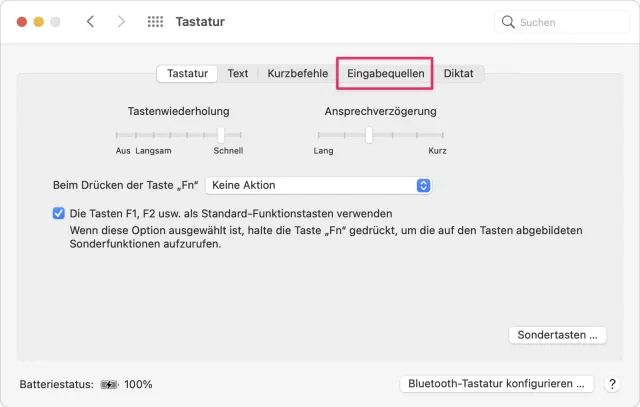Select the Tastatur tab
Image resolution: width=640 pixels, height=407 pixels.
coord(187,73)
